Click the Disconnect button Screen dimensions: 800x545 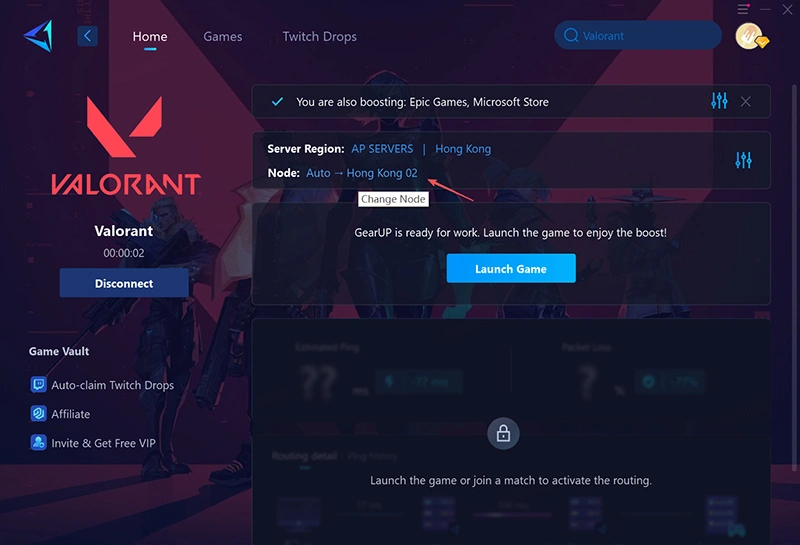pos(124,283)
